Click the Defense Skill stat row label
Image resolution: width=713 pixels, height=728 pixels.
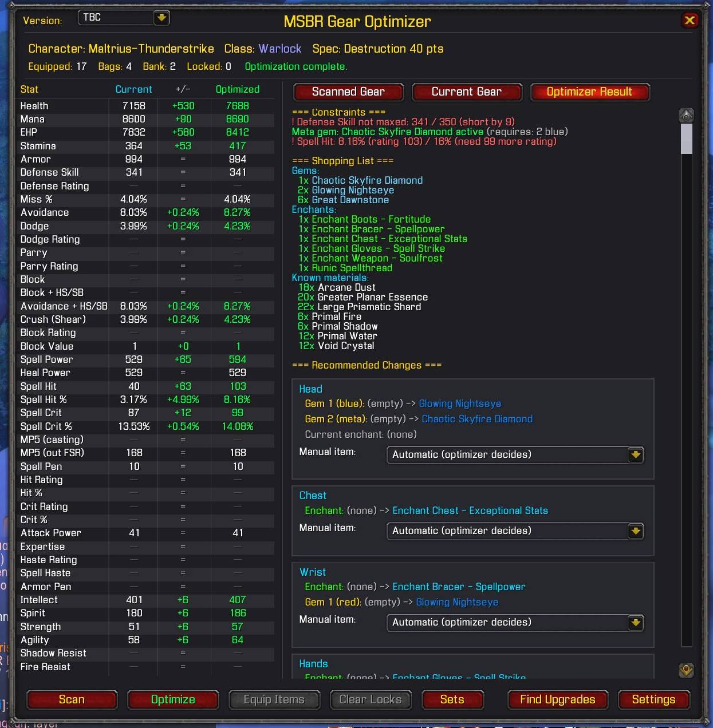coord(49,172)
